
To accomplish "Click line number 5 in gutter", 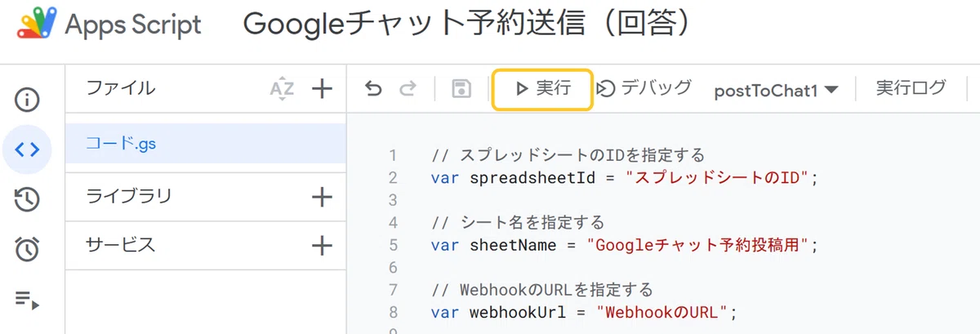I will (394, 244).
